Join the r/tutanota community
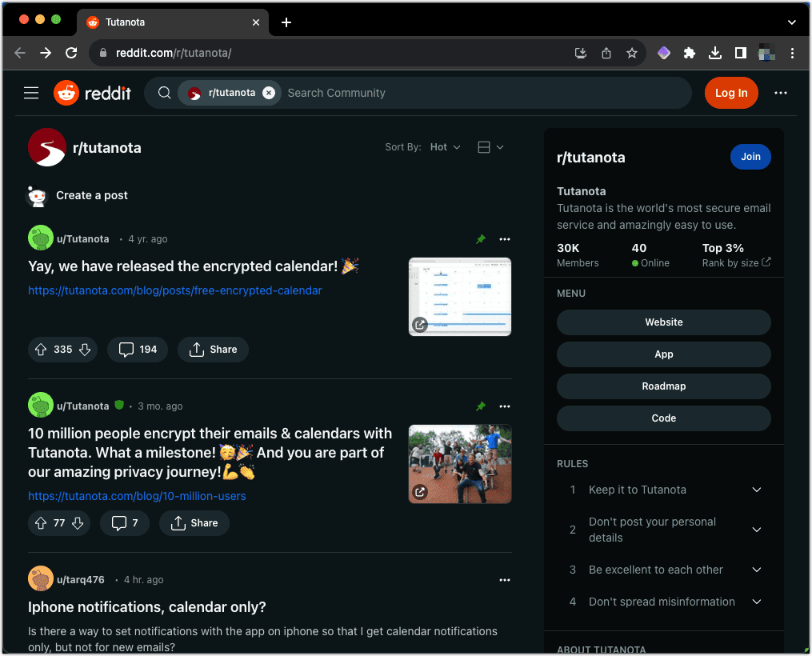 750,157
